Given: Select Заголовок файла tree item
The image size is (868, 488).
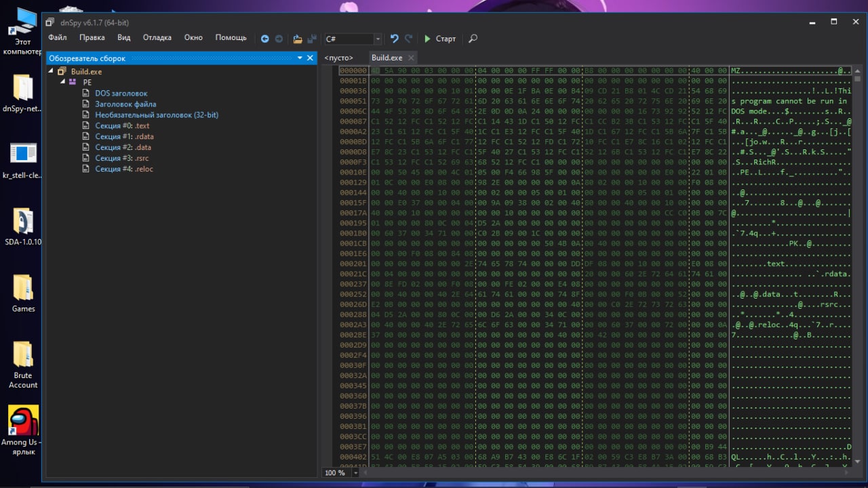Looking at the screenshot, I should pyautogui.click(x=125, y=104).
